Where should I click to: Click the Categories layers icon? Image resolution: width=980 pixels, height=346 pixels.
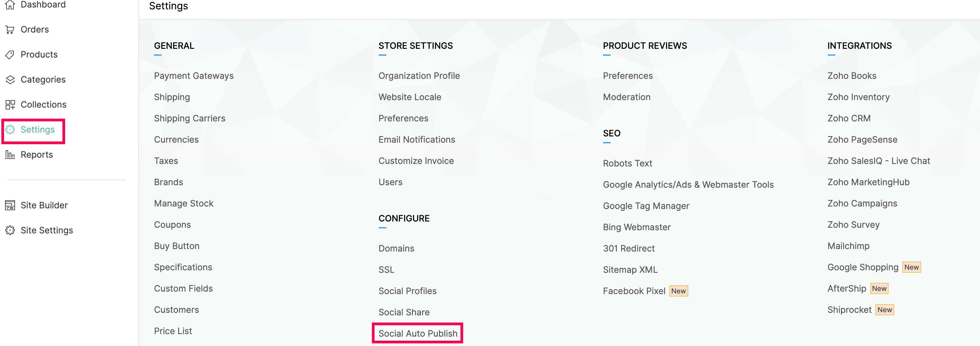point(10,80)
